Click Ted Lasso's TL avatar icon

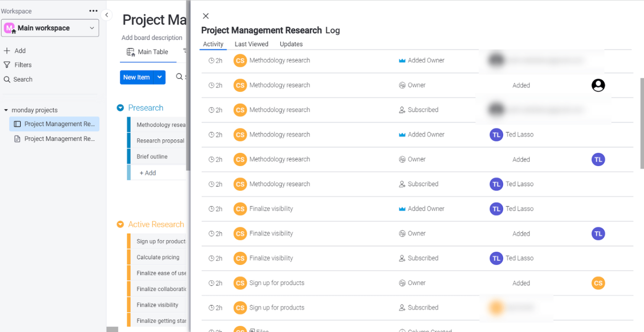coord(496,134)
